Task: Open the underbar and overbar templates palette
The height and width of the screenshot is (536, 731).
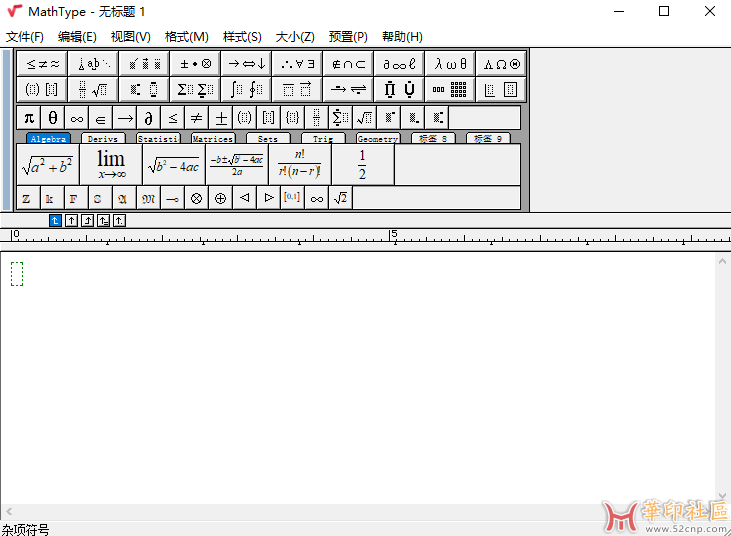Action: (x=297, y=89)
